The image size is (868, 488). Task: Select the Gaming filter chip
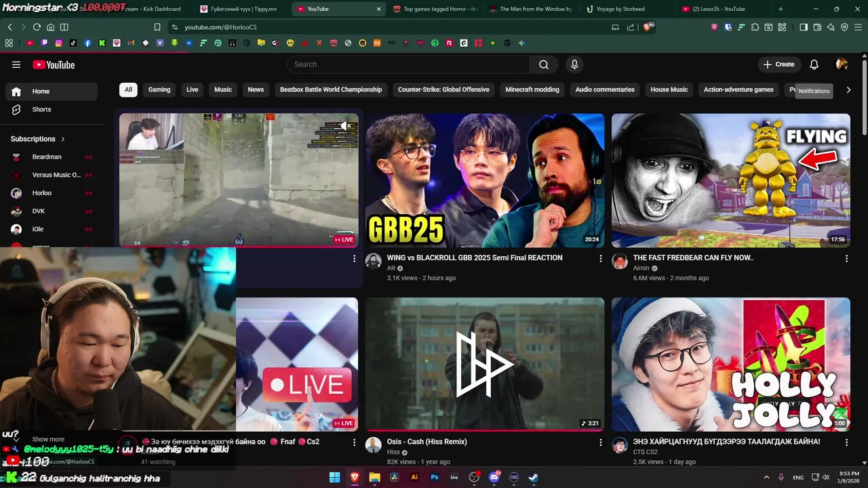(x=159, y=89)
